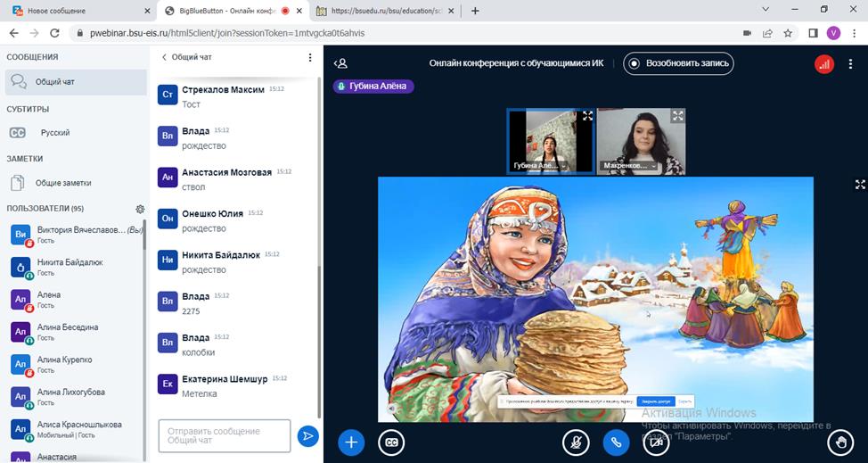Viewport: 868px width, 463px height.
Task: Select user Алиса Красношлыкова
Action: pos(75,429)
